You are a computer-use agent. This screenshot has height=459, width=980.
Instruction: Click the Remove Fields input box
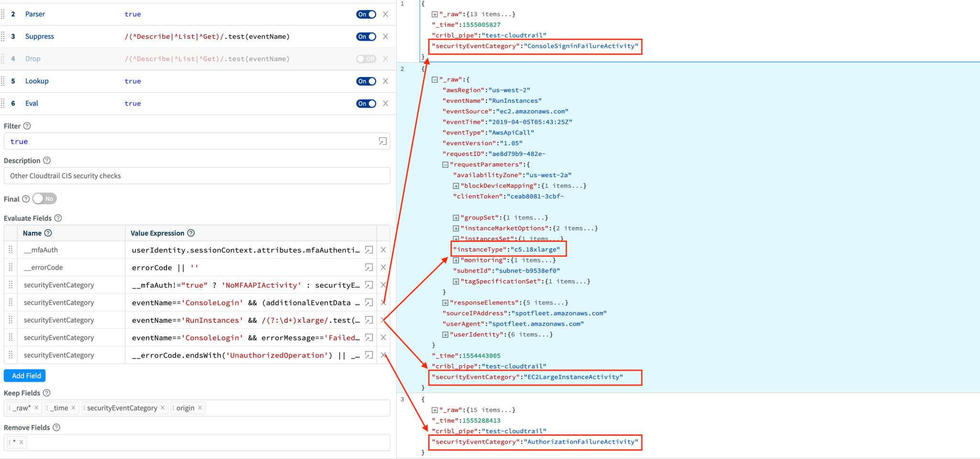[x=206, y=442]
